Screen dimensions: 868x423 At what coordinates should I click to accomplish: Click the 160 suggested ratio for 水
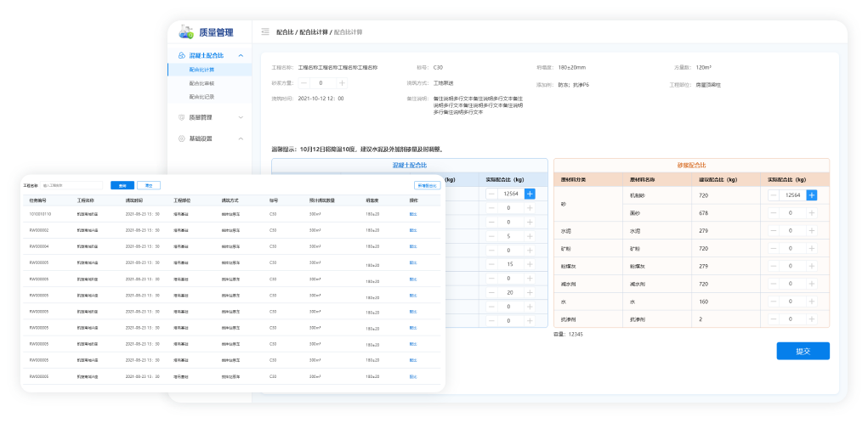click(x=704, y=302)
